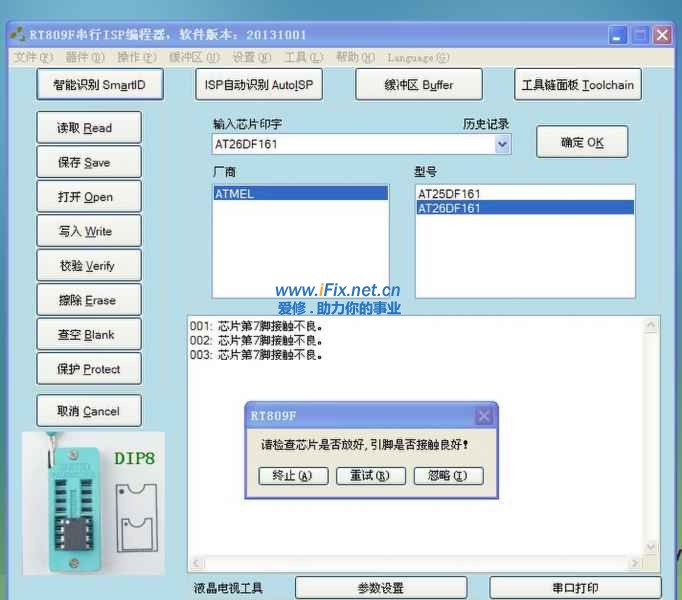Select ATMEL in the vendor list
Image resolution: width=682 pixels, height=600 pixels.
pos(300,194)
